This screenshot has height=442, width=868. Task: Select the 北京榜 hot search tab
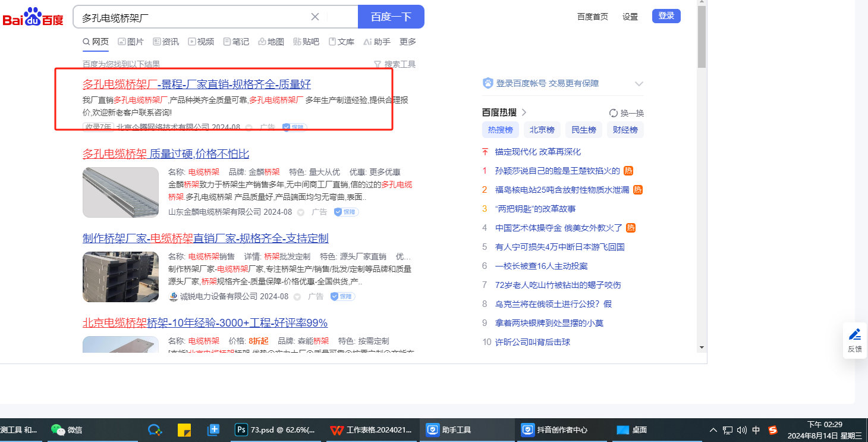click(542, 130)
